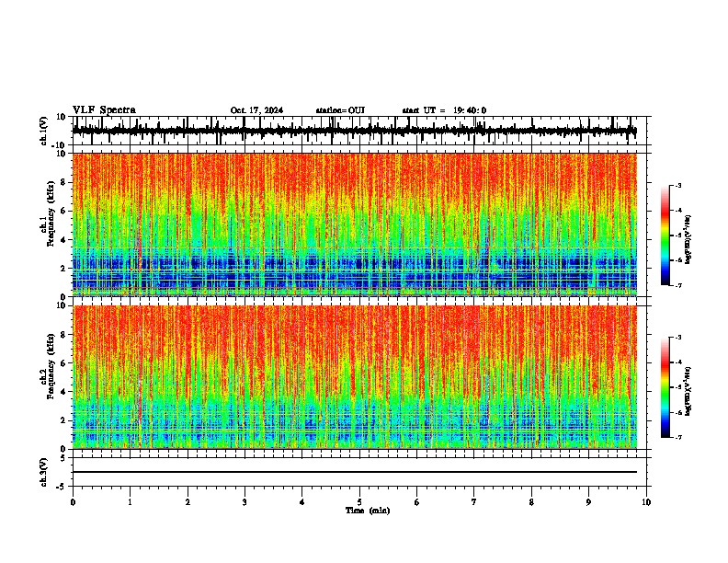Click the ch.2 frequency axis "10" tick
728x563 pixels.
pos(62,305)
